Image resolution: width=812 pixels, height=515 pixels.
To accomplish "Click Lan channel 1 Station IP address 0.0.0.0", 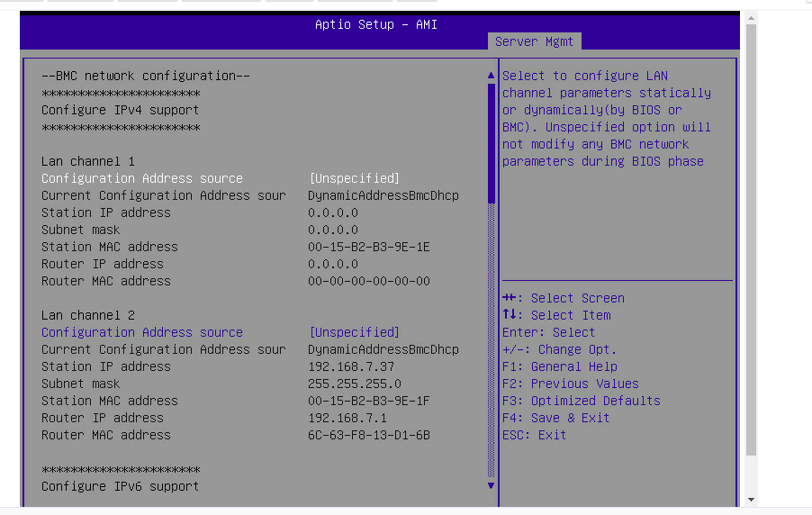I will pyautogui.click(x=333, y=212).
